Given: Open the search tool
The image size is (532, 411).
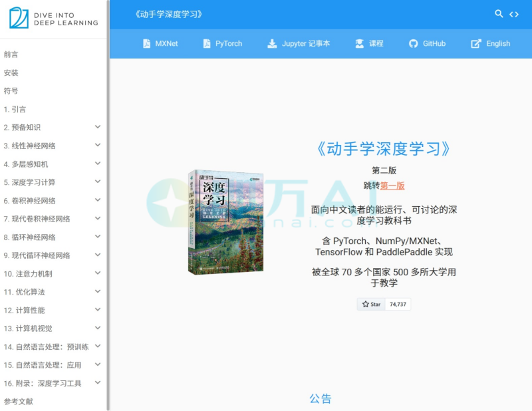Looking at the screenshot, I should point(499,13).
